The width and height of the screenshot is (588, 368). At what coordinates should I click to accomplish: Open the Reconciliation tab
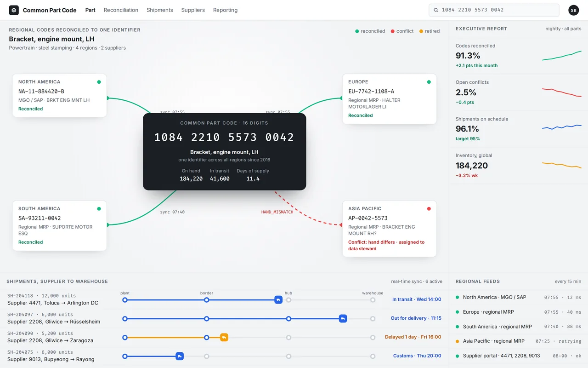[x=121, y=10]
